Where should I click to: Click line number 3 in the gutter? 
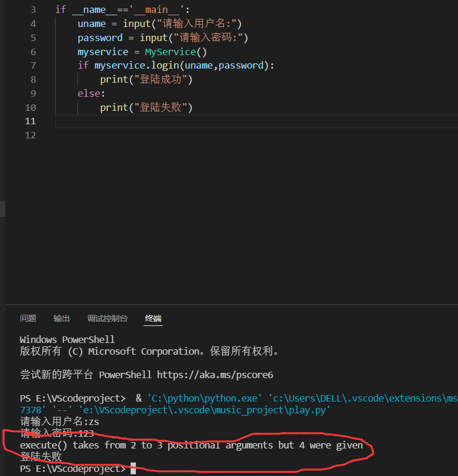coord(33,10)
